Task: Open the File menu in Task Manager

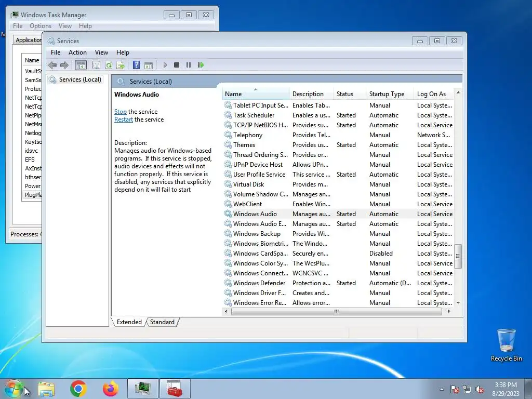Action: 18,26
